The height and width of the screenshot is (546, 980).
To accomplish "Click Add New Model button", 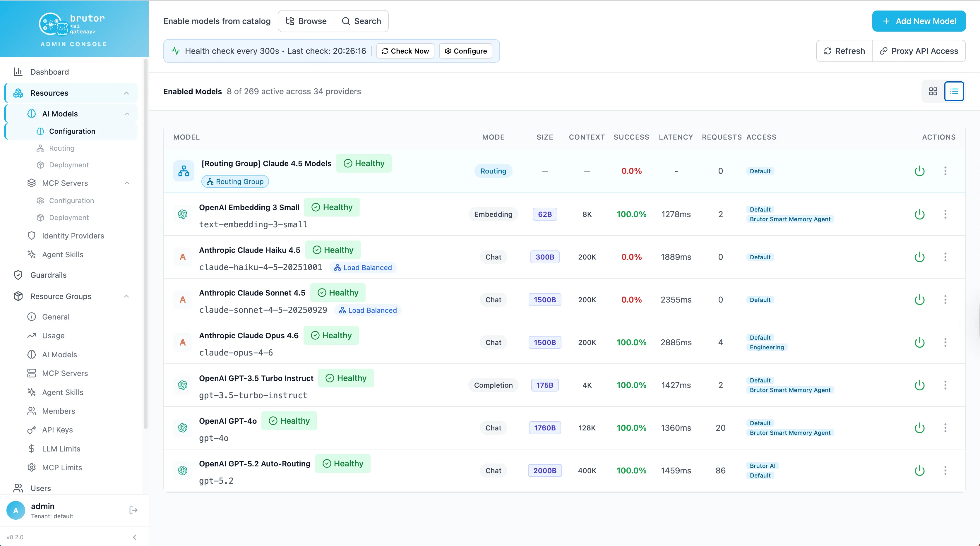I will [x=919, y=21].
